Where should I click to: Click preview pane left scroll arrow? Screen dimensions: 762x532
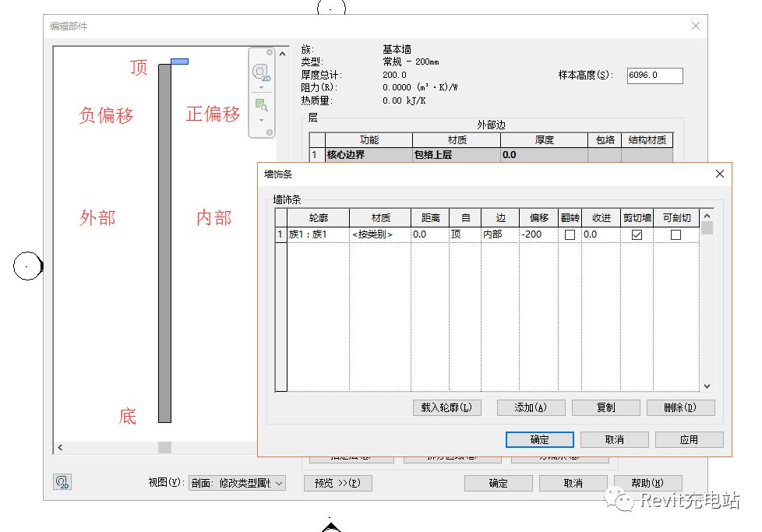click(60, 447)
